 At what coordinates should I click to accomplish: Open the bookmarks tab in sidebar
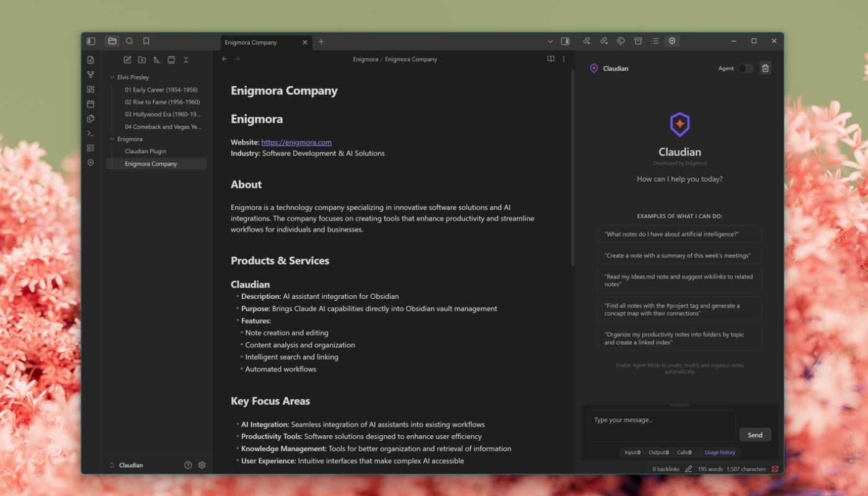[x=146, y=42]
